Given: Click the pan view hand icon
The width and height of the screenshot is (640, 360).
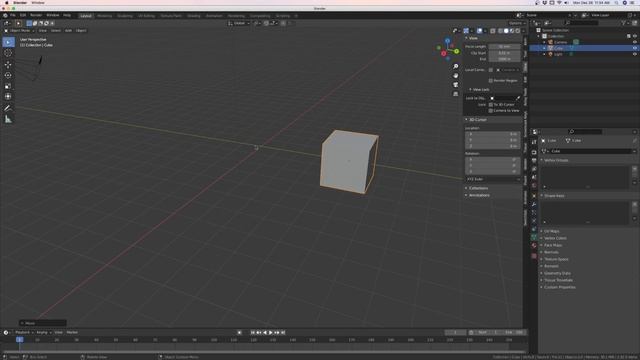Looking at the screenshot, I should coord(456,76).
